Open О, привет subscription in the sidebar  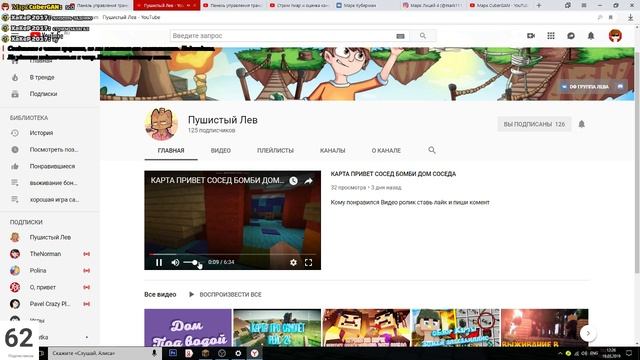[50, 287]
